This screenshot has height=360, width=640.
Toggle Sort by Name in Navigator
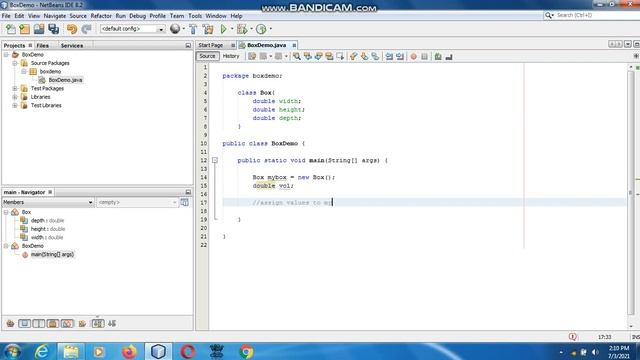pyautogui.click(x=98, y=324)
